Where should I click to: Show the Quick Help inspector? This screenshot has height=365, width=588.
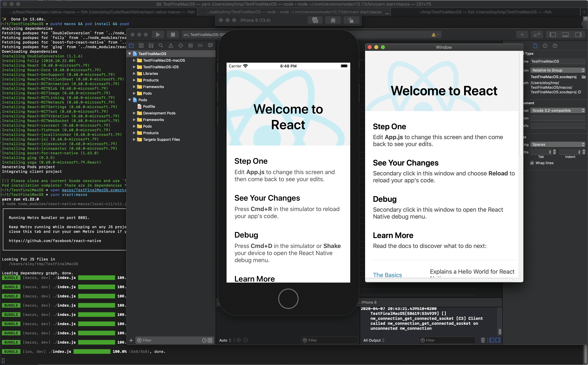tap(555, 46)
